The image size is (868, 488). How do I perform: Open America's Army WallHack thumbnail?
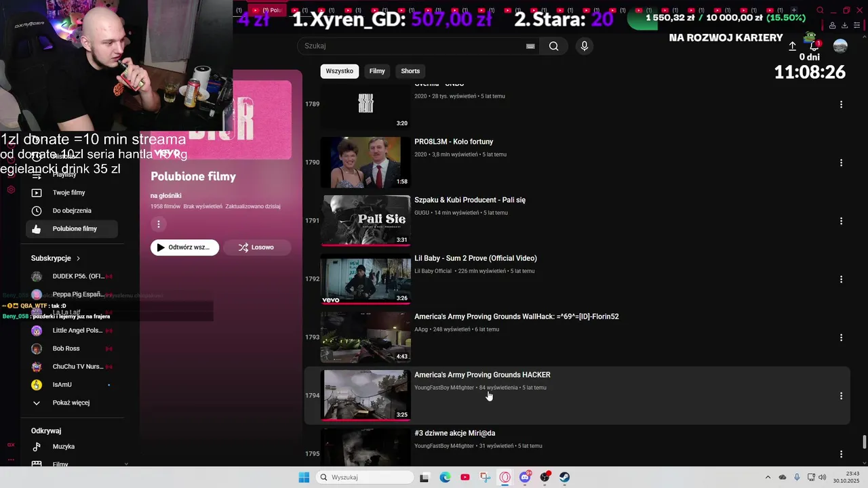pyautogui.click(x=366, y=338)
